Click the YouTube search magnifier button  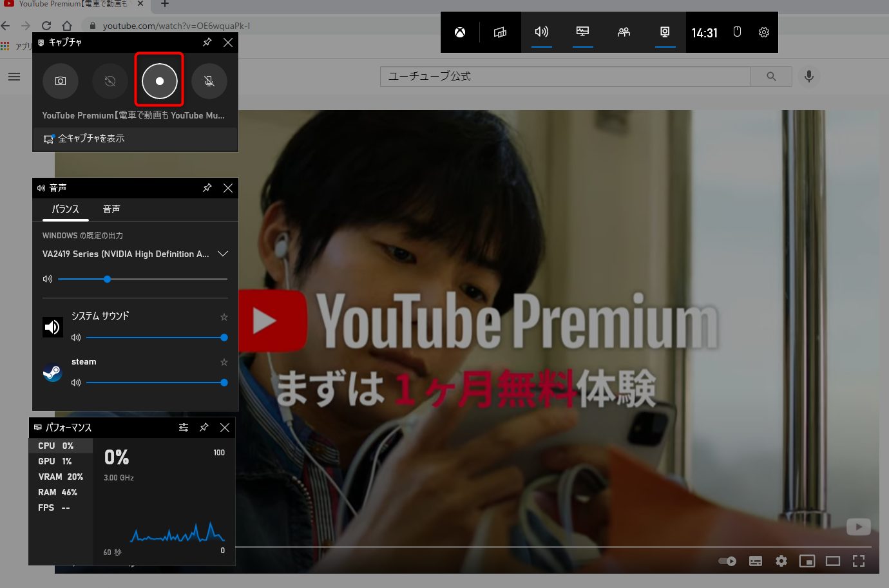[x=772, y=77]
